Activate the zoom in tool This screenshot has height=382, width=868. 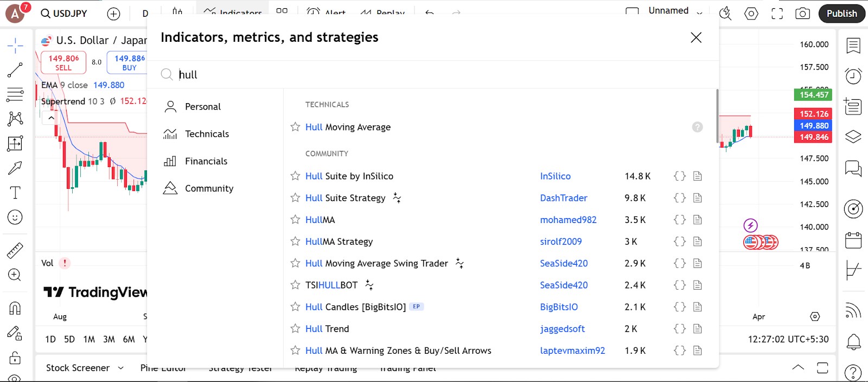[x=15, y=275]
